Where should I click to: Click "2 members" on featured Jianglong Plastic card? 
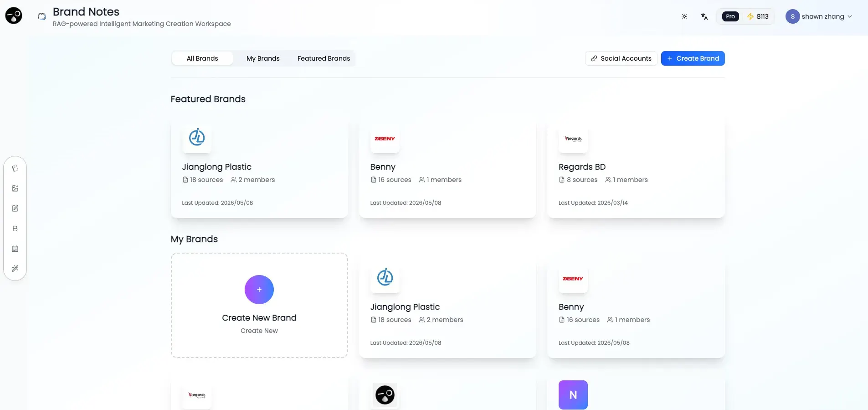253,180
